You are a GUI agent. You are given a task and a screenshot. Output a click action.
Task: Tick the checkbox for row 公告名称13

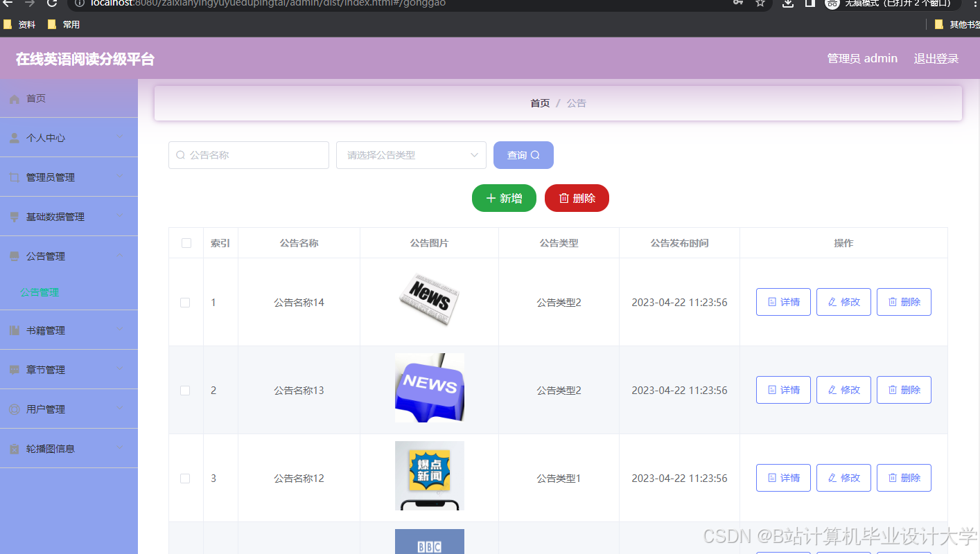click(x=185, y=391)
